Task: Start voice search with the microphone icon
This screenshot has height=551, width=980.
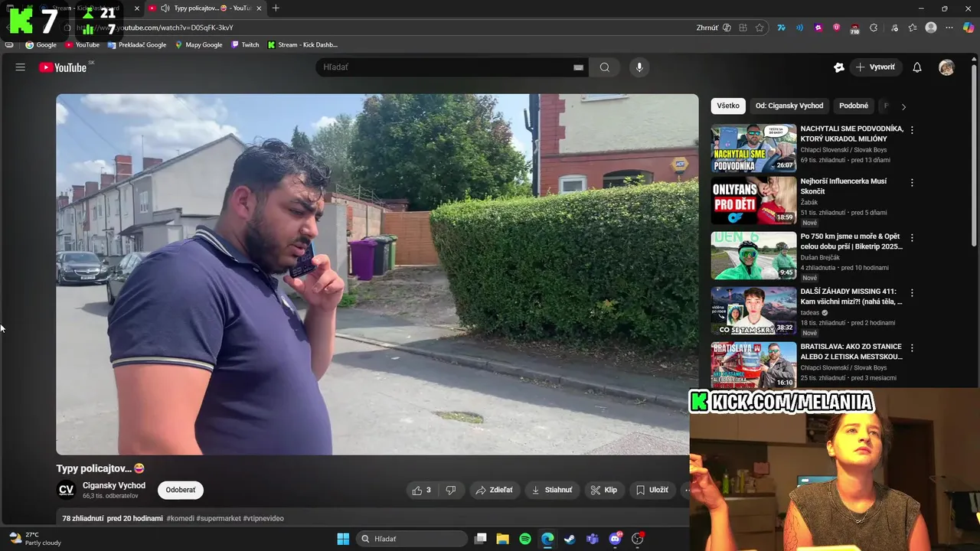Action: coord(639,67)
